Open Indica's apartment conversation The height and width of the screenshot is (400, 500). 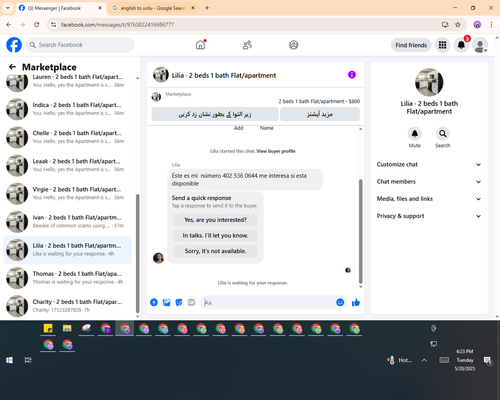pos(67,109)
